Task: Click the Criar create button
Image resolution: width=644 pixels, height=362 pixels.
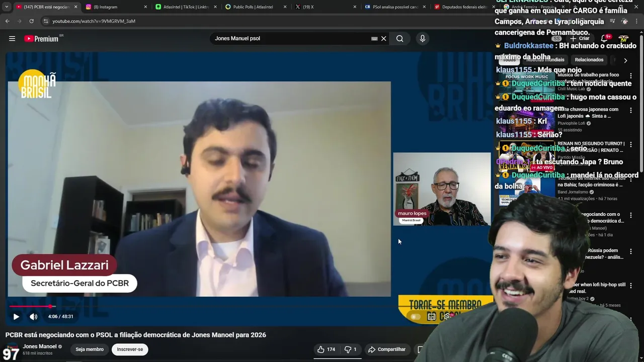Action: (580, 39)
